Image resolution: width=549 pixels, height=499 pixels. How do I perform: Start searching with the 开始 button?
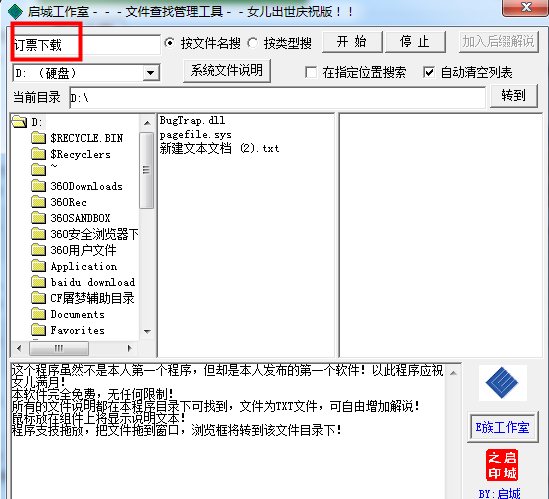point(352,42)
